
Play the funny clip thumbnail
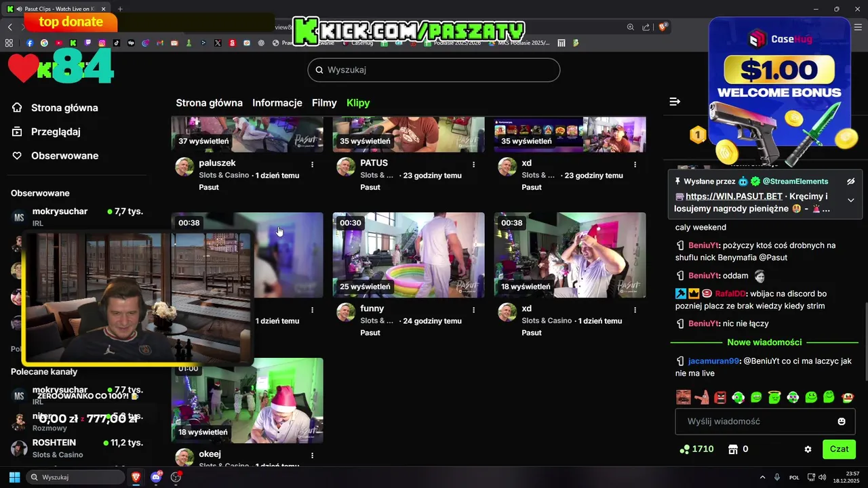click(x=409, y=255)
